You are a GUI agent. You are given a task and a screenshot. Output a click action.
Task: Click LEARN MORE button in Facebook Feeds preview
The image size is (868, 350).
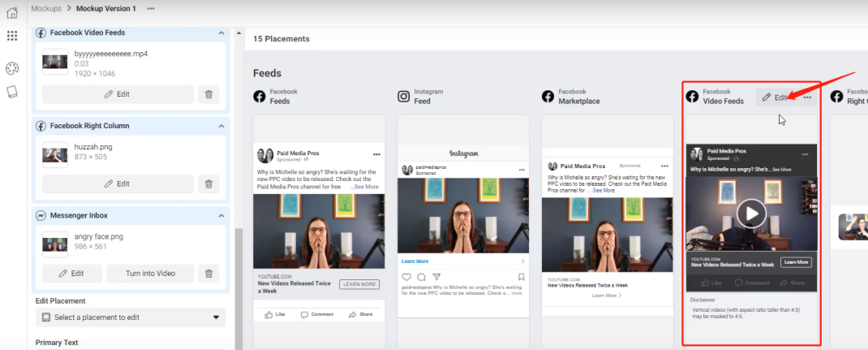pyautogui.click(x=359, y=284)
